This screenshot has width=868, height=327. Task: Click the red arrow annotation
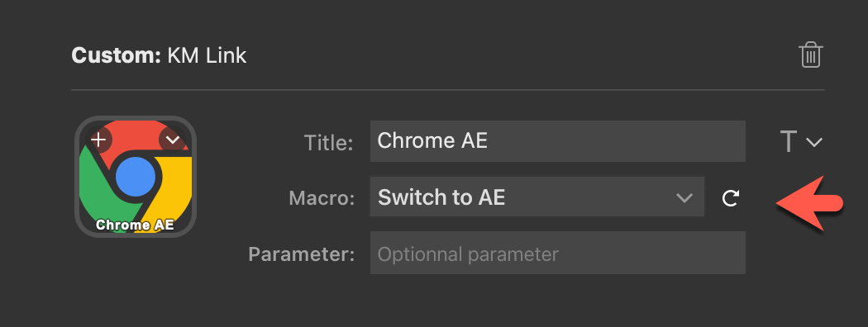(x=808, y=203)
